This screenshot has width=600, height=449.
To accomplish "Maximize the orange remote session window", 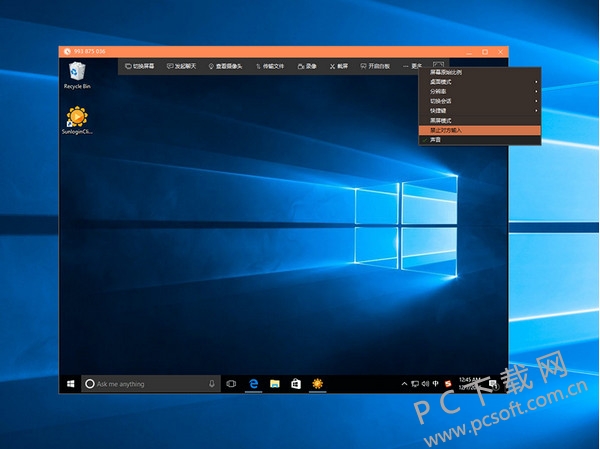I will (x=485, y=52).
